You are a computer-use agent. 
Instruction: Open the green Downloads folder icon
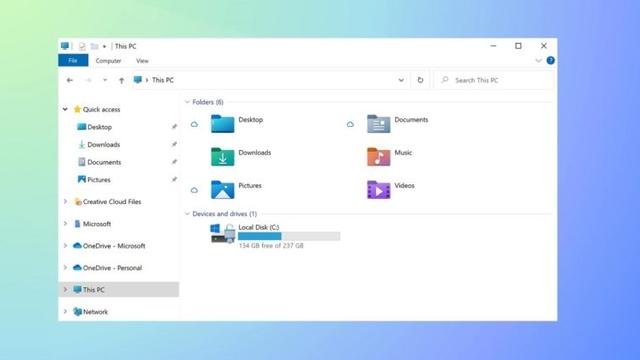click(222, 157)
